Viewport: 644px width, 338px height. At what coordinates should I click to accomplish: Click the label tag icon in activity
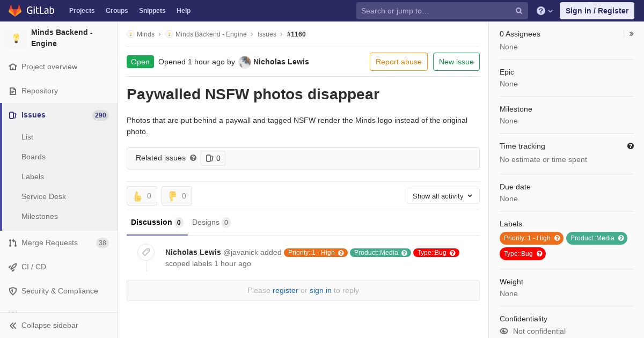[x=146, y=252]
